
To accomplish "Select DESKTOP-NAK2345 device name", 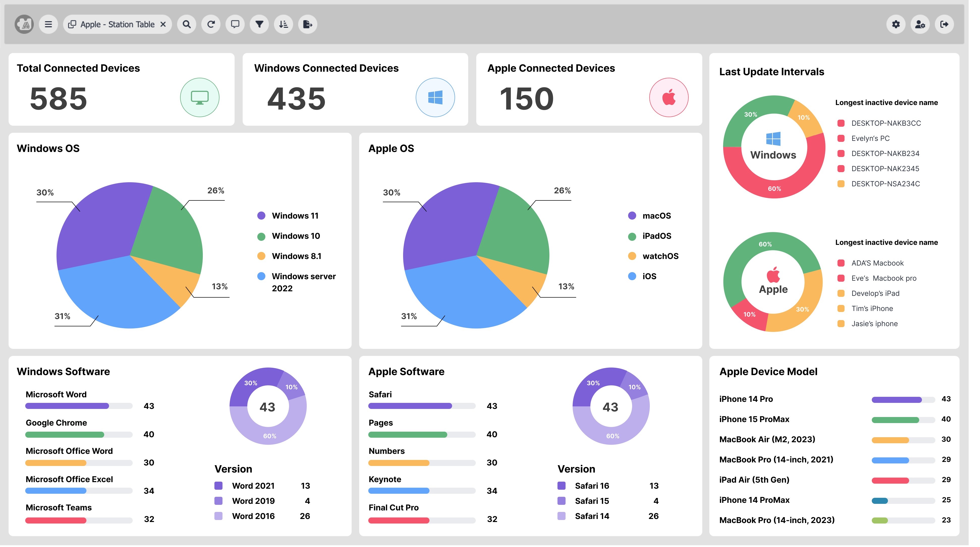I will click(885, 169).
